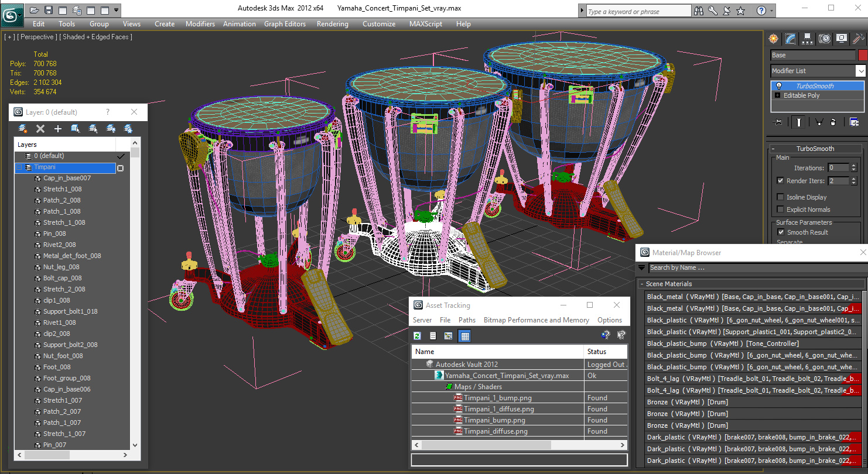Click Create New Layer icon in Layer dialog
Viewport: 868px width, 474px height.
click(23, 129)
